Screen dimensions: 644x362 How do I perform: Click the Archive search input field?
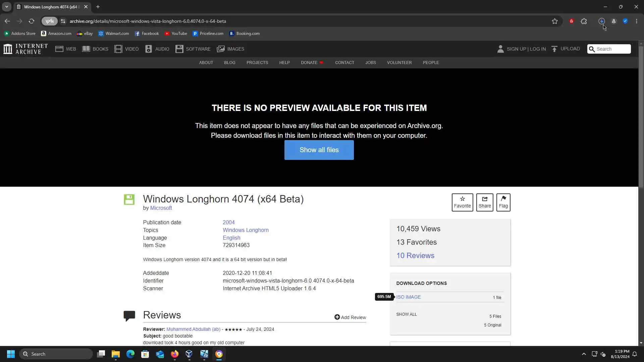pos(612,49)
